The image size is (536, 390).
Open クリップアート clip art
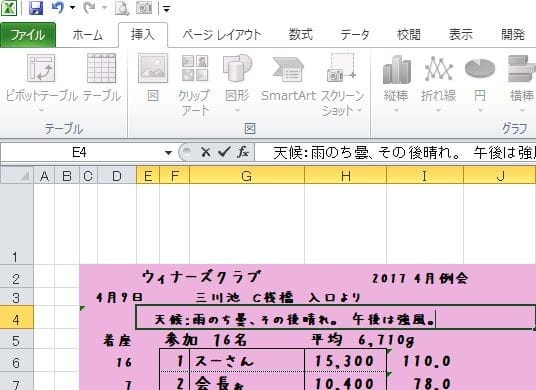tap(195, 85)
